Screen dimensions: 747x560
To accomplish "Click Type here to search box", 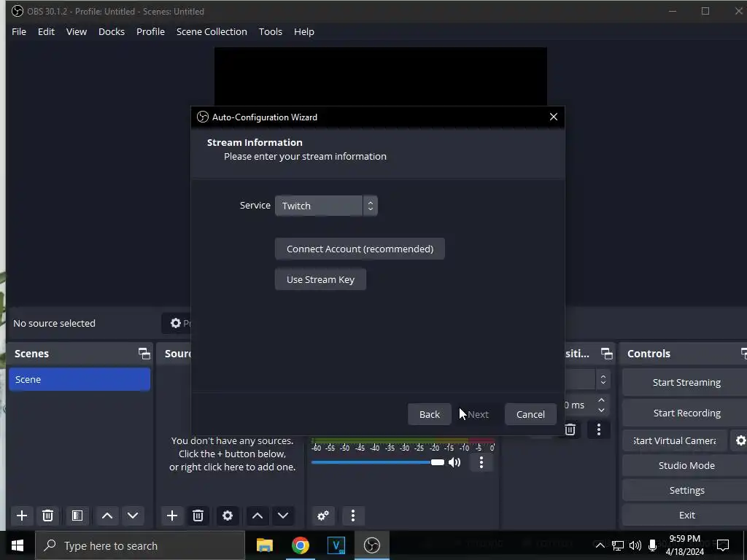I will (140, 545).
